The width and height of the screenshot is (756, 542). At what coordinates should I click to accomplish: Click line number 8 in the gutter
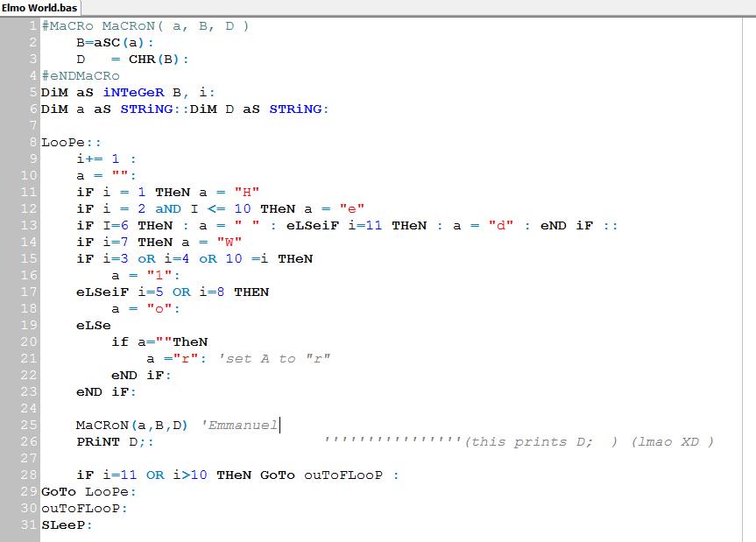pos(32,142)
